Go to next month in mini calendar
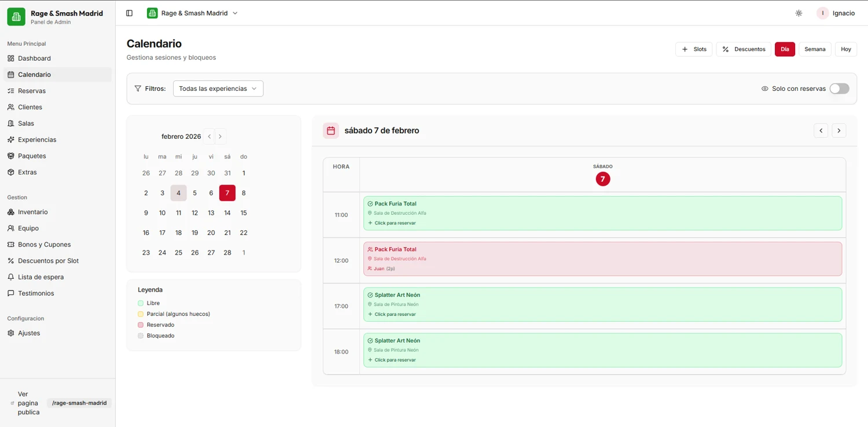The height and width of the screenshot is (427, 868). click(220, 137)
